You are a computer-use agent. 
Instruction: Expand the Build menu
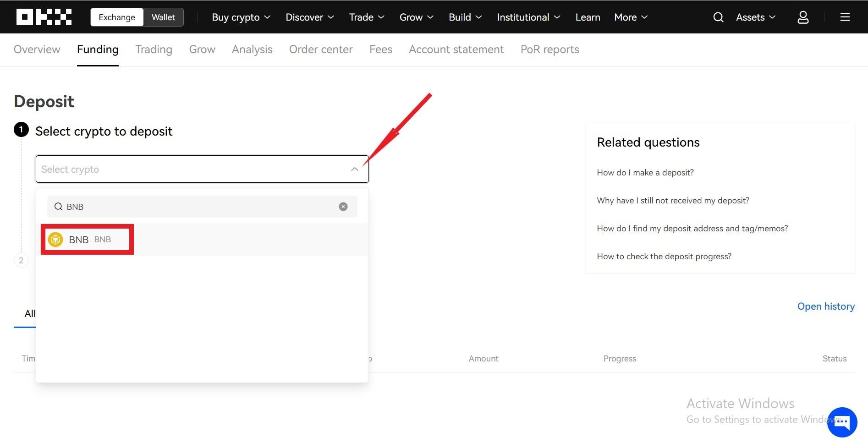pyautogui.click(x=465, y=17)
